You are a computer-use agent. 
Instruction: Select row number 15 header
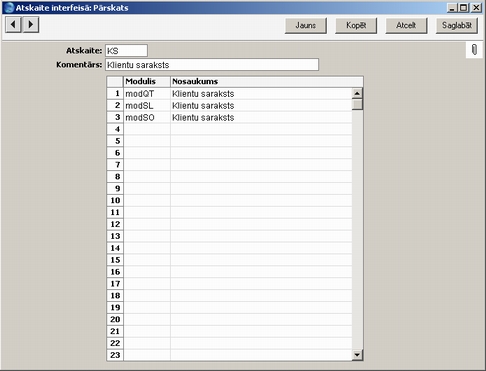tap(115, 260)
